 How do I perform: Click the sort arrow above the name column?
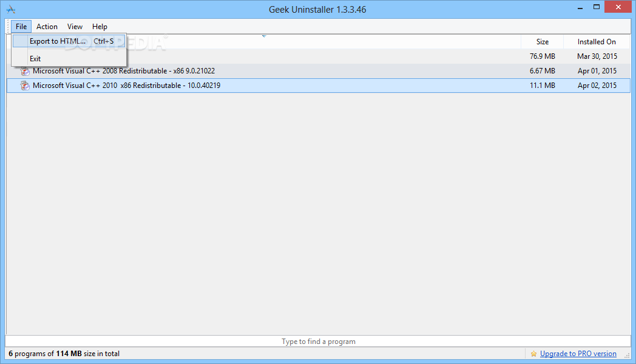click(x=264, y=36)
